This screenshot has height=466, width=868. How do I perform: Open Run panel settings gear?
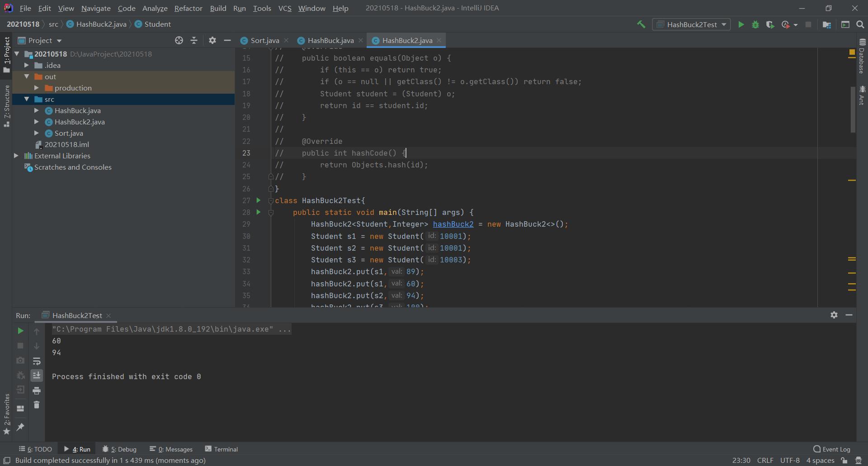point(834,315)
